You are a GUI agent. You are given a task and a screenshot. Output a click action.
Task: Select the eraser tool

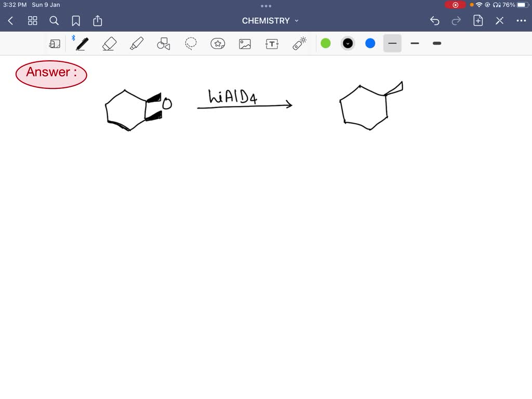point(109,43)
